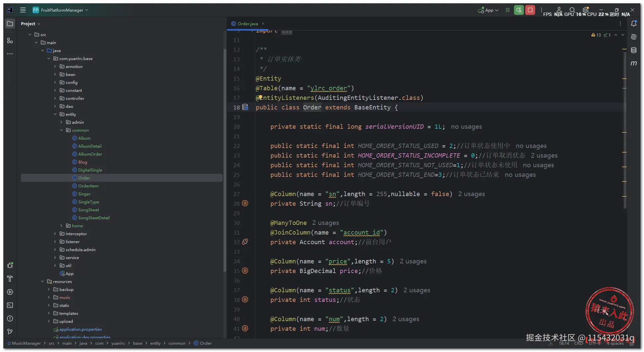Click the common breadcrumb
Viewport: 644px width, 352px height.
(177, 343)
